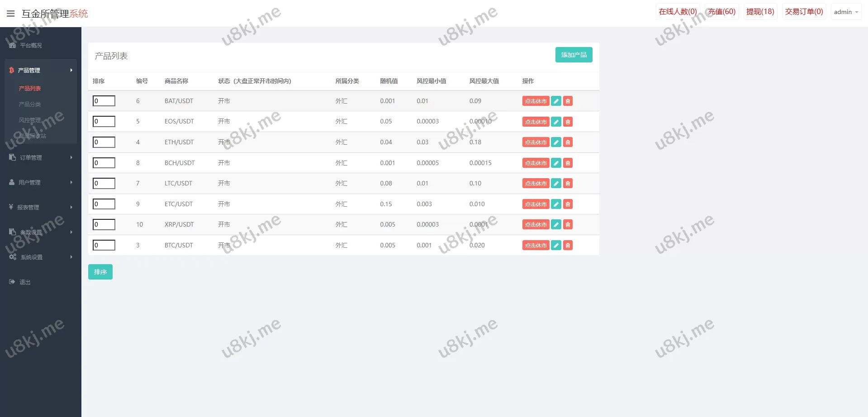Toggle BAT/USDT market with 点击休市
The width and height of the screenshot is (868, 417).
[x=536, y=101]
